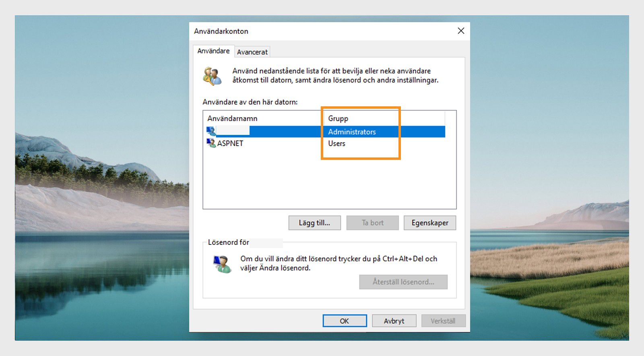Click the greyed-out Ta bort button

click(x=373, y=223)
